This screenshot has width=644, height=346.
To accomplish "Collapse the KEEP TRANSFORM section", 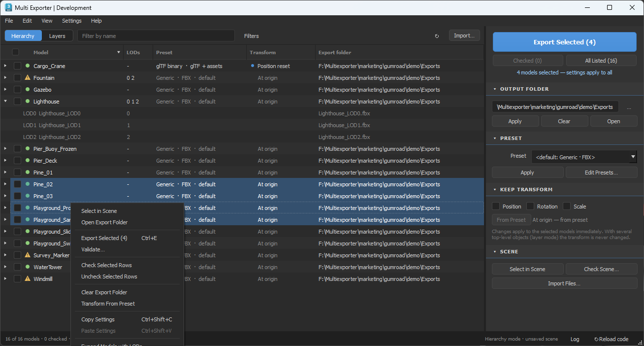I will tap(565, 190).
